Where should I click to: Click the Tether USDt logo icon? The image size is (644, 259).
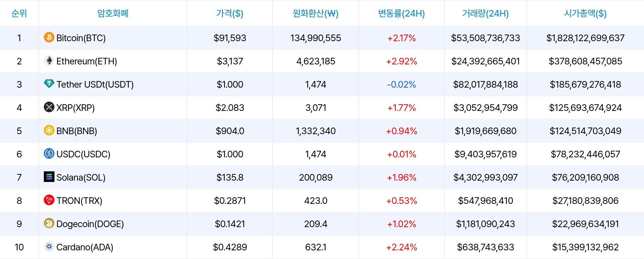click(49, 84)
